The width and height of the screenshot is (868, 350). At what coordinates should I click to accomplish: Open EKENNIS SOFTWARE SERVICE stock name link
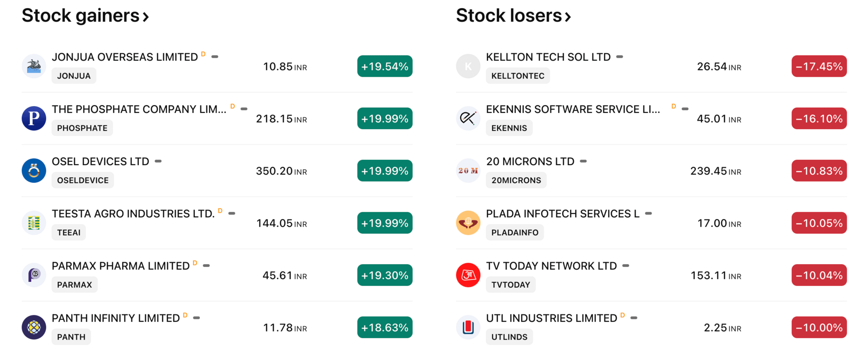[x=573, y=109]
